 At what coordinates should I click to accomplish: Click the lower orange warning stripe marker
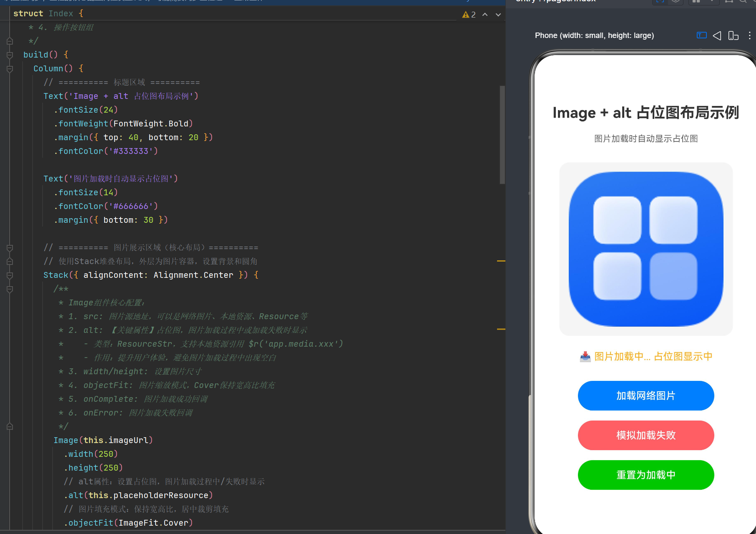pyautogui.click(x=501, y=330)
